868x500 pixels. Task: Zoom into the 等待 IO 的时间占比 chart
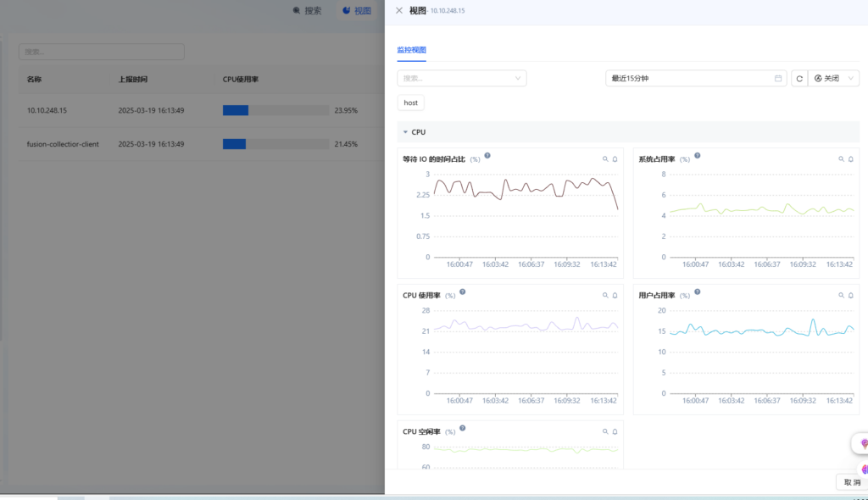(605, 159)
